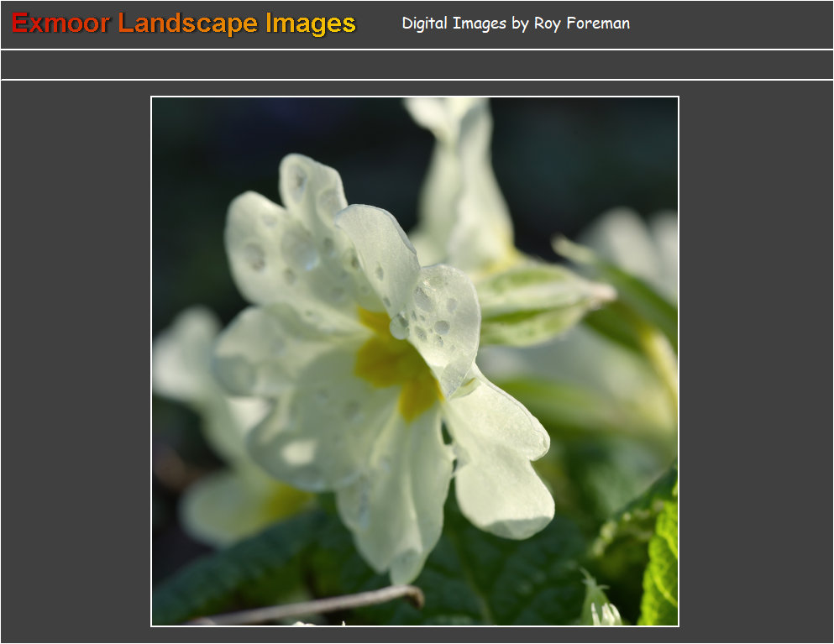The width and height of the screenshot is (834, 644).
Task: Open the primrose flower photograph
Action: [414, 361]
